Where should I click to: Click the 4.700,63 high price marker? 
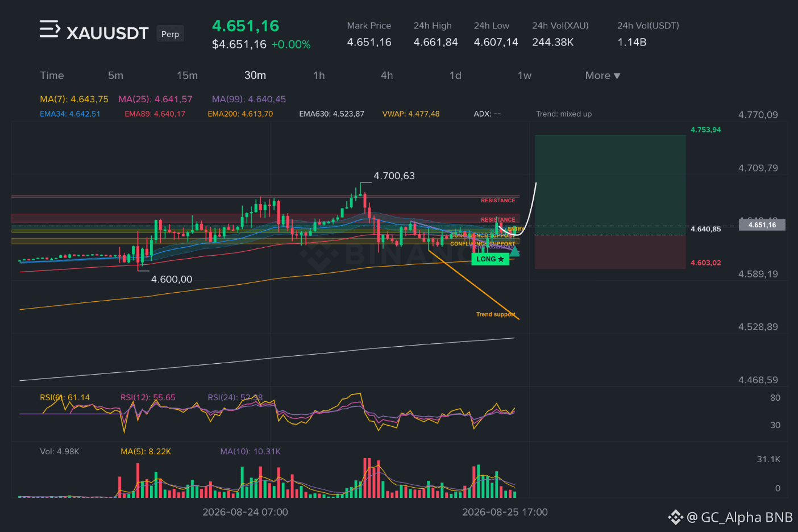(x=394, y=176)
